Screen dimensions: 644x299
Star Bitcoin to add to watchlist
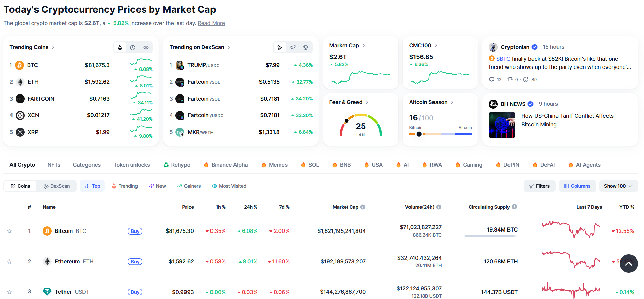tap(9, 231)
